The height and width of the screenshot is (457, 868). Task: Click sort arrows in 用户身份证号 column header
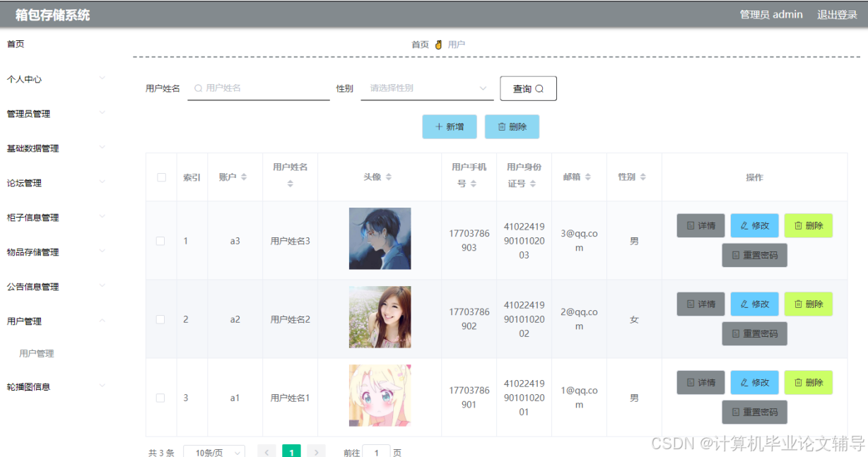(532, 184)
